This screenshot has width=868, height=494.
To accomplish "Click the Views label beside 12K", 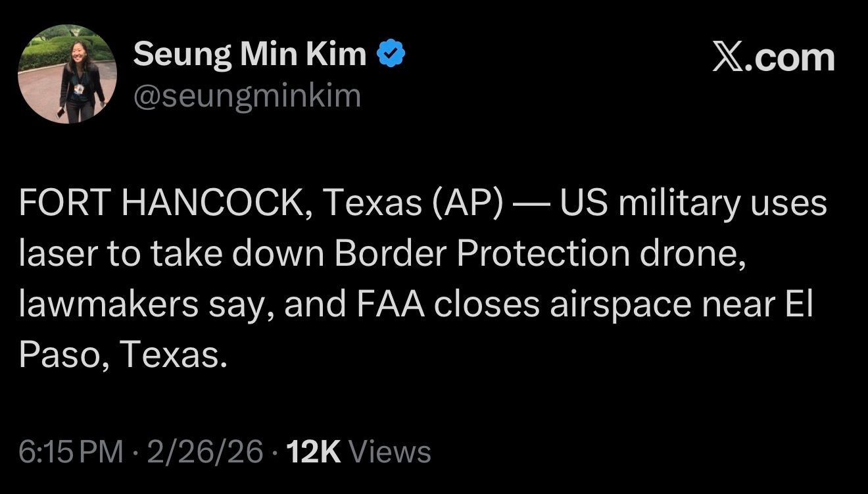I will tap(391, 452).
